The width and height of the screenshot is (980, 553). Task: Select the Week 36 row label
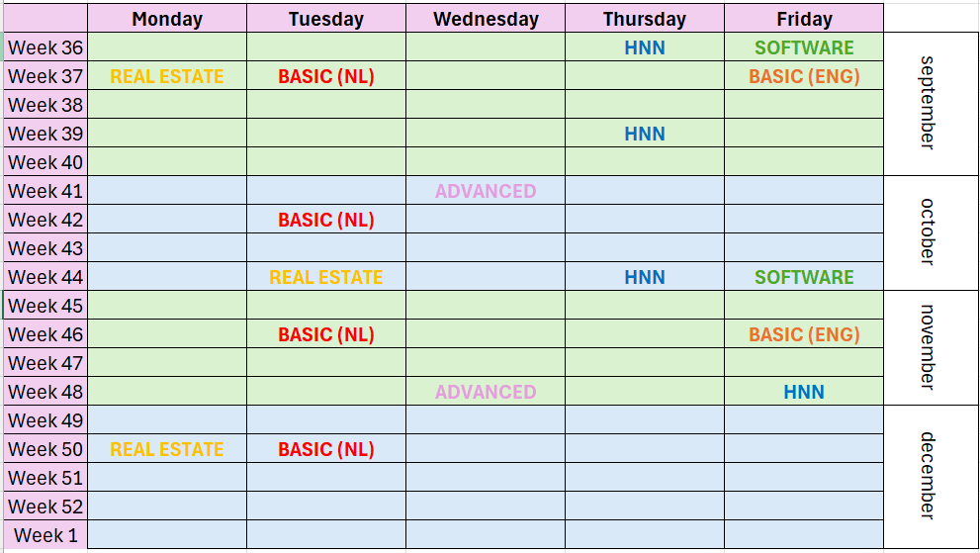45,47
